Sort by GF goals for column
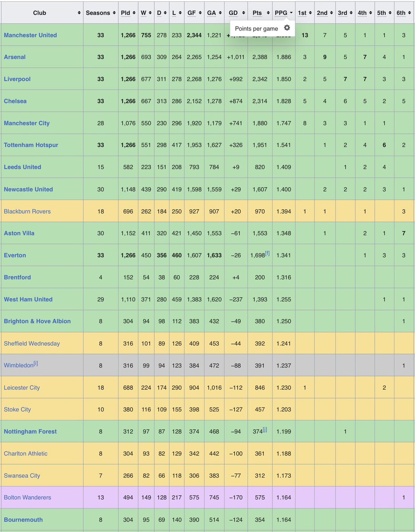This screenshot has height=532, width=415. tap(194, 13)
